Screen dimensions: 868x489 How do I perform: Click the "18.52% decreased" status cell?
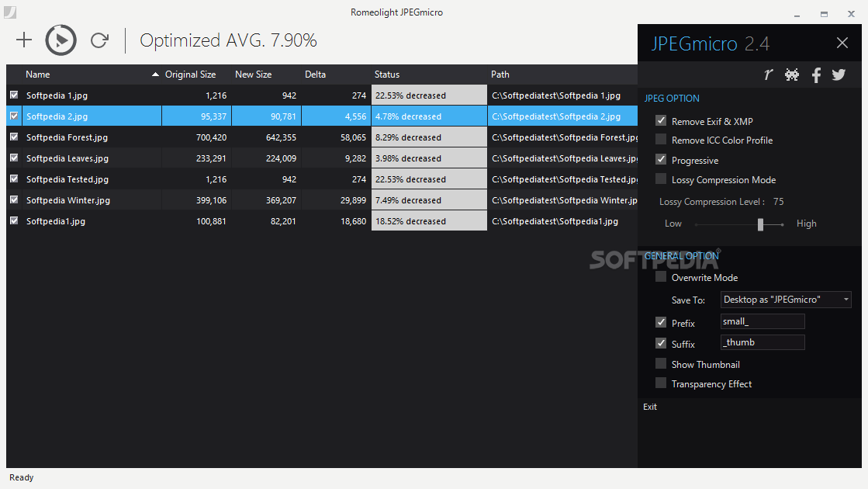429,221
